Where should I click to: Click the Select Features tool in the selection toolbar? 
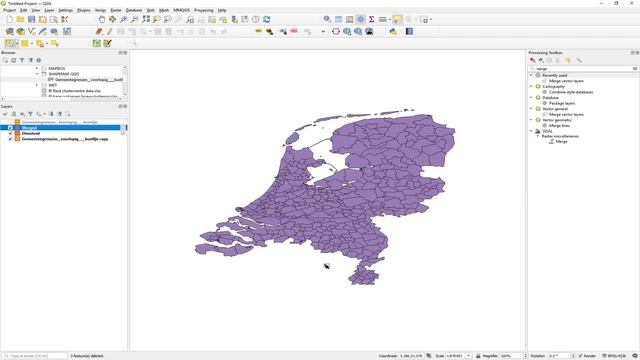click(9, 43)
